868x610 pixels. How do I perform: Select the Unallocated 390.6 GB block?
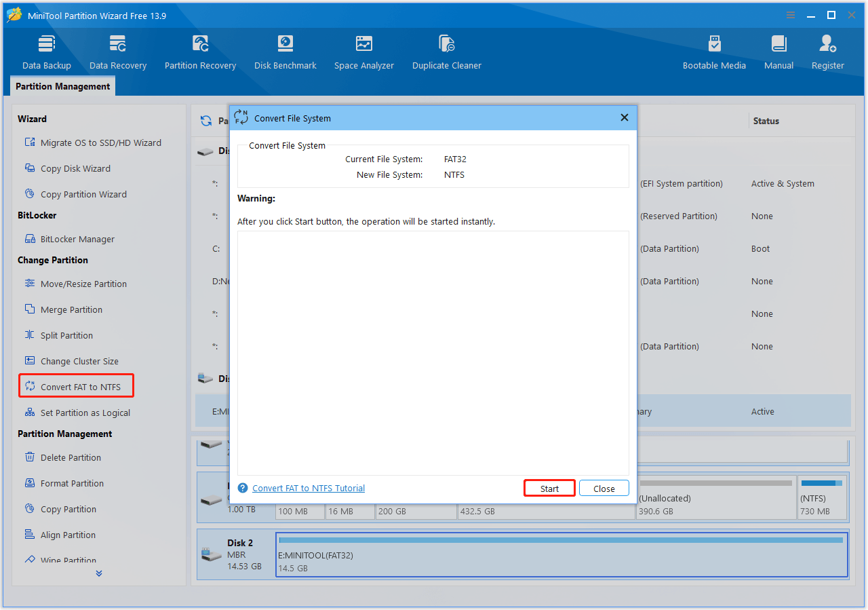click(x=715, y=497)
